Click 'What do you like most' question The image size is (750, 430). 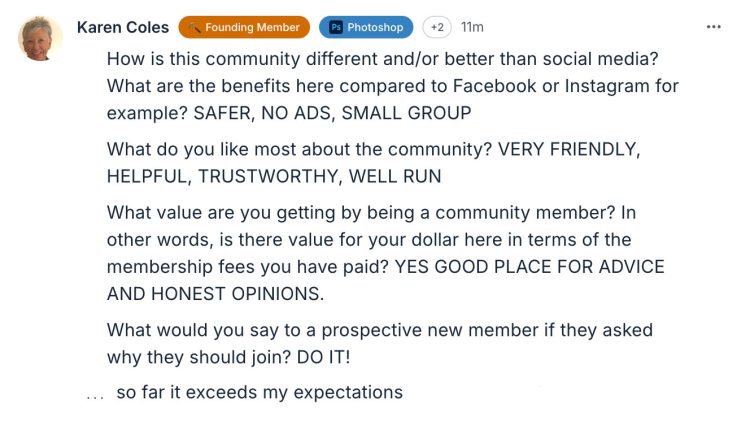coord(298,150)
